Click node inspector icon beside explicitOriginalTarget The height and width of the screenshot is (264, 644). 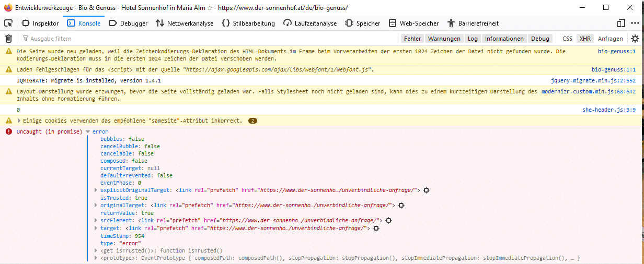click(427, 190)
